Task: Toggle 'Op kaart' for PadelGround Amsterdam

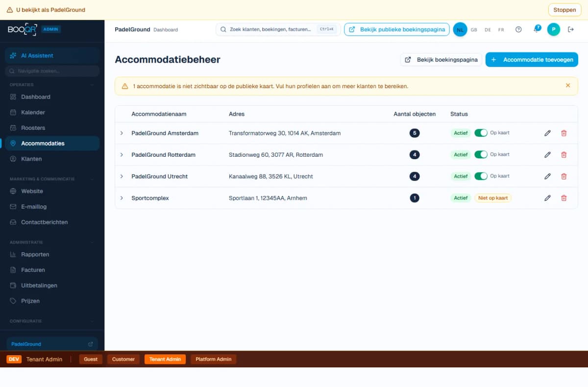Action: pyautogui.click(x=481, y=133)
